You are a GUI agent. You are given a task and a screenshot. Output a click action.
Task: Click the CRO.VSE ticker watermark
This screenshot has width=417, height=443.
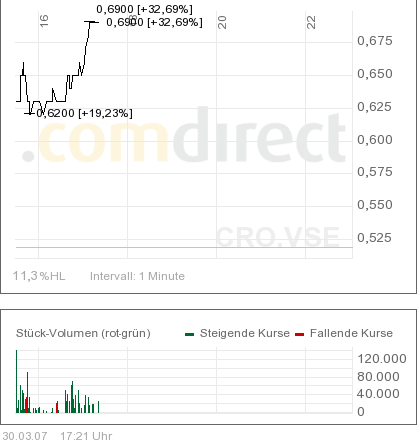click(278, 237)
